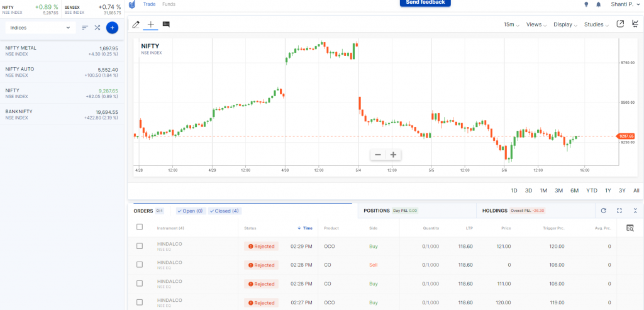This screenshot has height=310, width=644.
Task: Click the Overall P&L -26.30 badge
Action: point(528,211)
